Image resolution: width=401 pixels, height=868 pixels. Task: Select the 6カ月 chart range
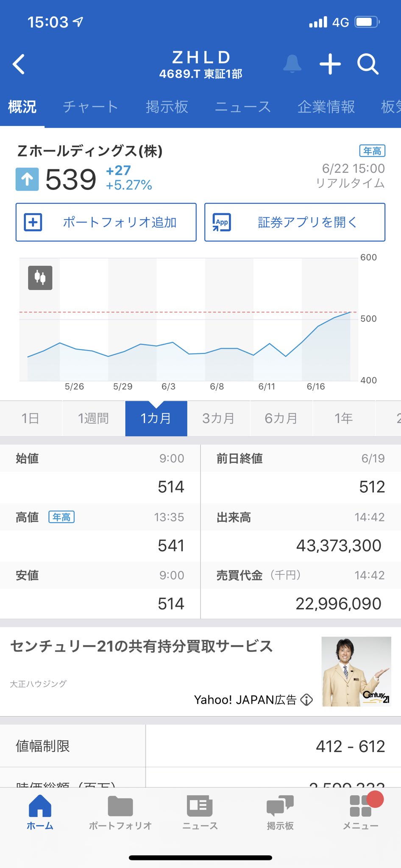281,418
